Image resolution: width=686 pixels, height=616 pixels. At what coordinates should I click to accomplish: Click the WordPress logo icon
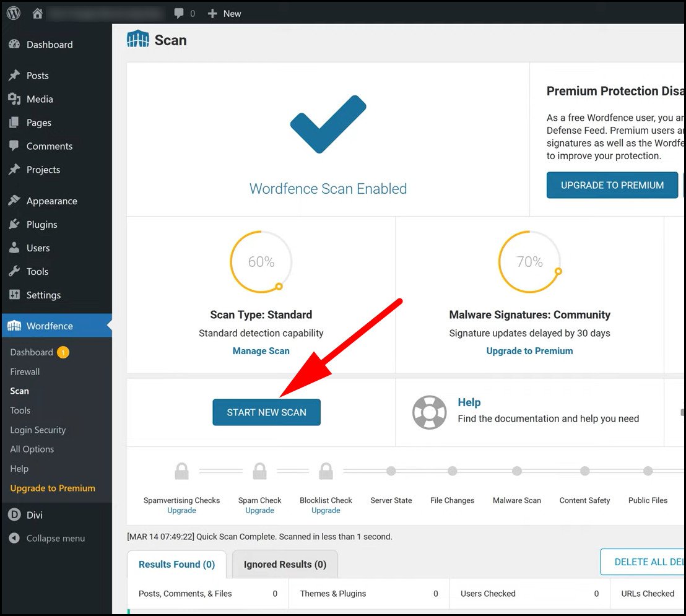14,13
